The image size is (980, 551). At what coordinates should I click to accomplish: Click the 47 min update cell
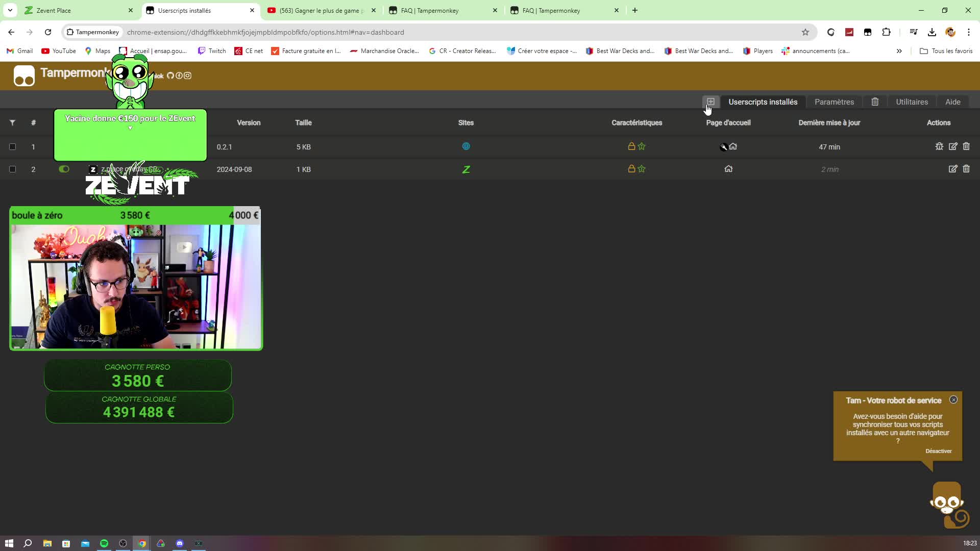tap(829, 147)
